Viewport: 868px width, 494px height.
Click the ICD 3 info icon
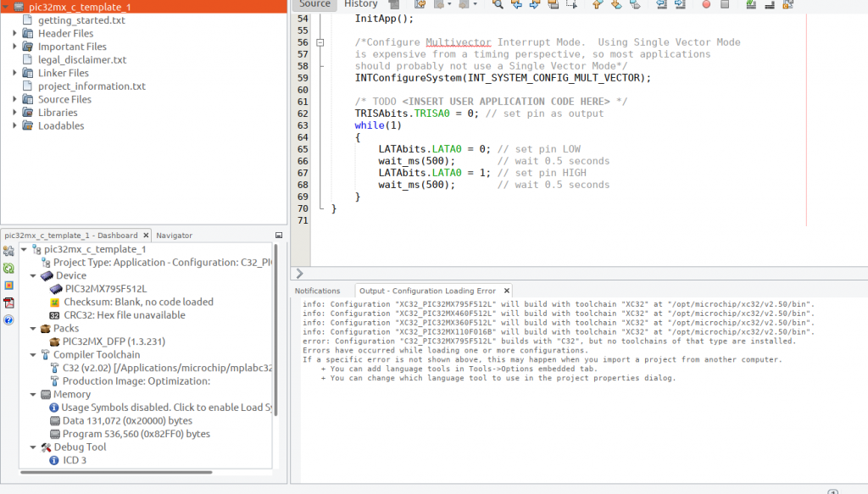point(53,460)
